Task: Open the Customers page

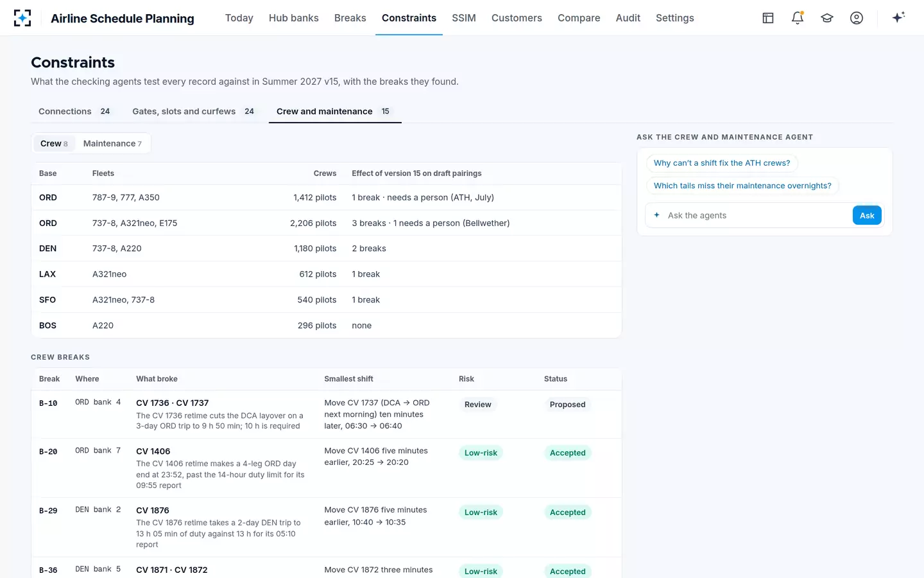Action: click(517, 18)
